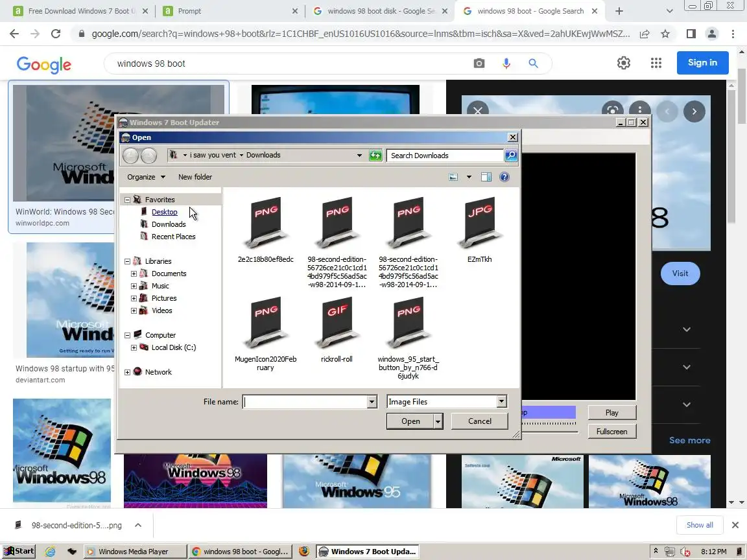Viewport: 747px width, 560px height.
Task: Select the rickroll-roll GIF file icon
Action: (x=337, y=323)
